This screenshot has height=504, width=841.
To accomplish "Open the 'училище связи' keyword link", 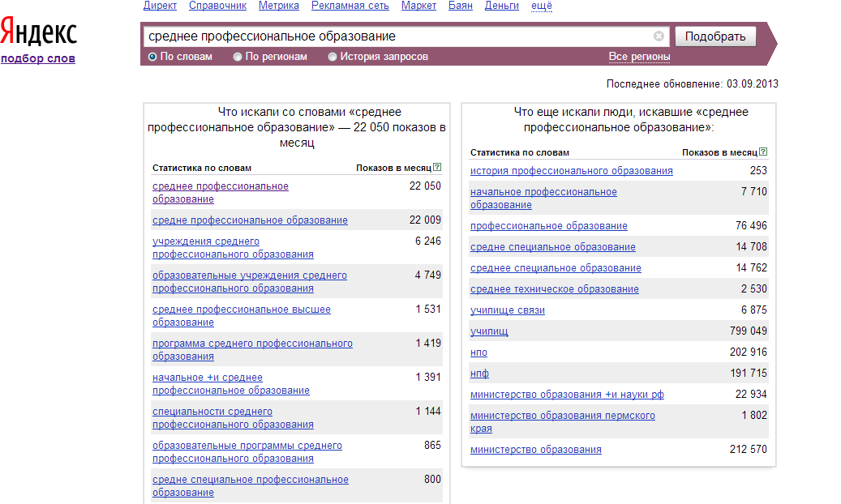I will pyautogui.click(x=508, y=310).
